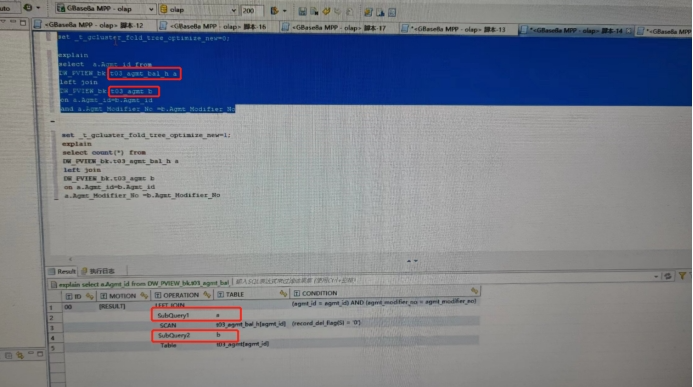The image size is (693, 387).
Task: Expand the transaction mode arrow dropdown
Action: [x=284, y=11]
